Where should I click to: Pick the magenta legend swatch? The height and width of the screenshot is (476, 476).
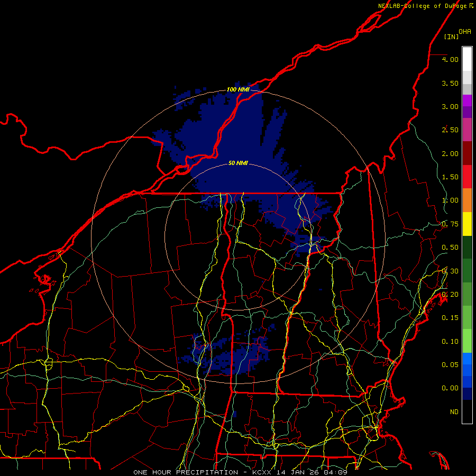click(x=467, y=100)
